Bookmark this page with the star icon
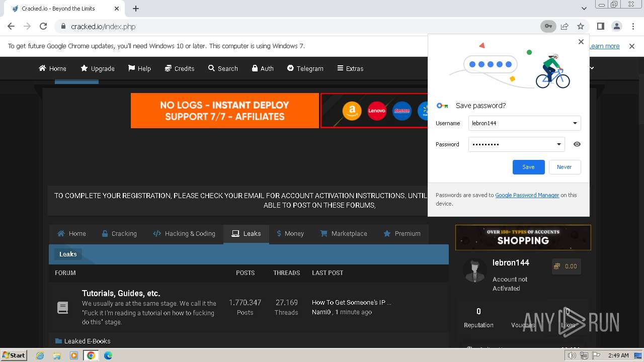Screen dimensions: 644x362 pyautogui.click(x=581, y=26)
